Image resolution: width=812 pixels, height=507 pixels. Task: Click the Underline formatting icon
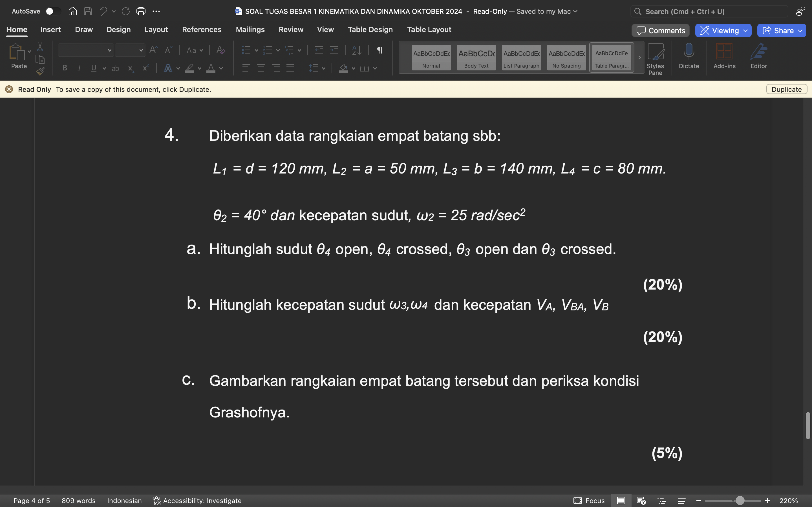click(x=93, y=70)
